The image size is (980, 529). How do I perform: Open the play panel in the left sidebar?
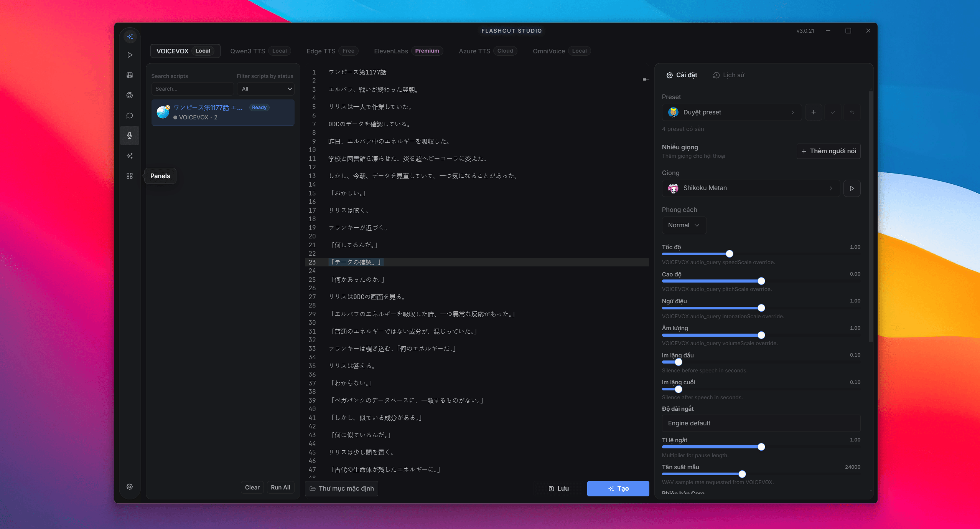coord(130,55)
